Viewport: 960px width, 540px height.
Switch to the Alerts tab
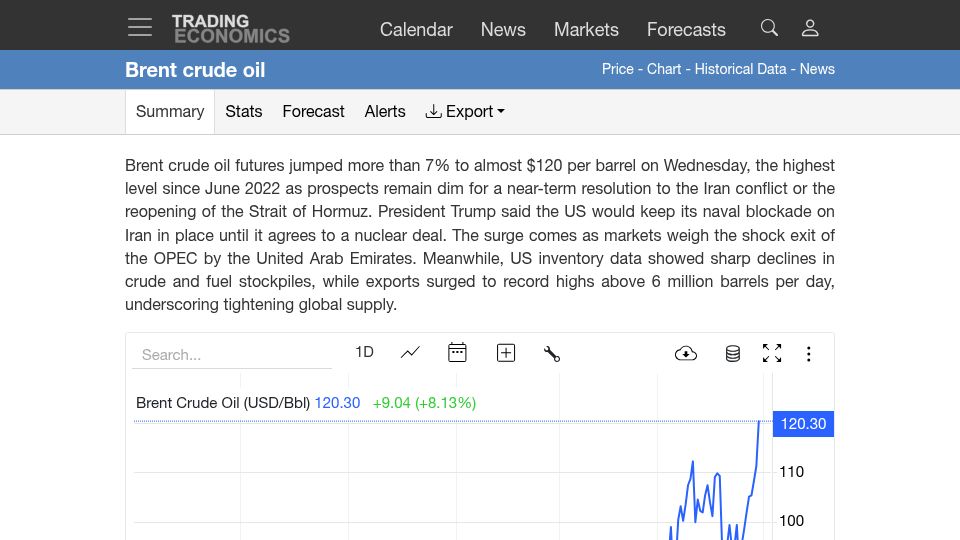click(x=385, y=111)
